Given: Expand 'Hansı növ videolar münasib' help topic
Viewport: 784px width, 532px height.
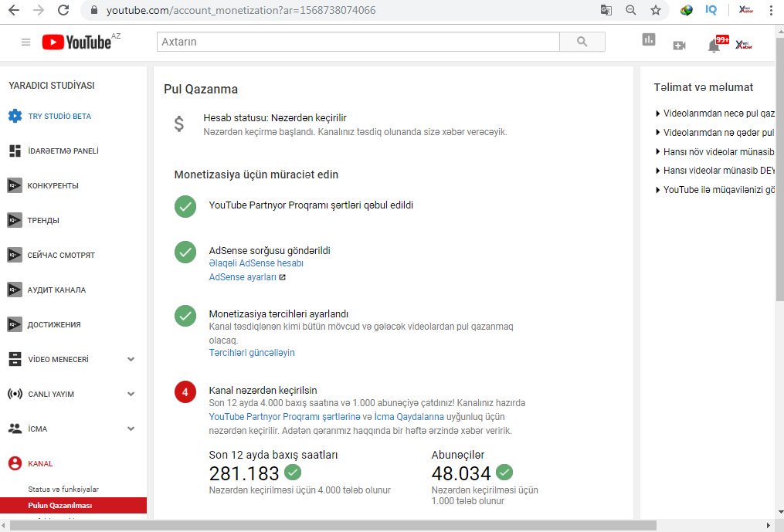Looking at the screenshot, I should 715,151.
